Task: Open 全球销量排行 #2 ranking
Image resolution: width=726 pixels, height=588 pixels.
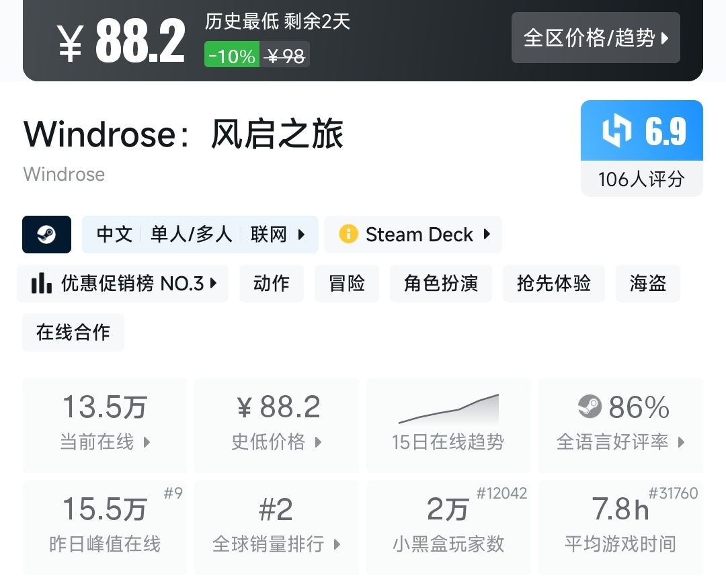Action: (276, 527)
